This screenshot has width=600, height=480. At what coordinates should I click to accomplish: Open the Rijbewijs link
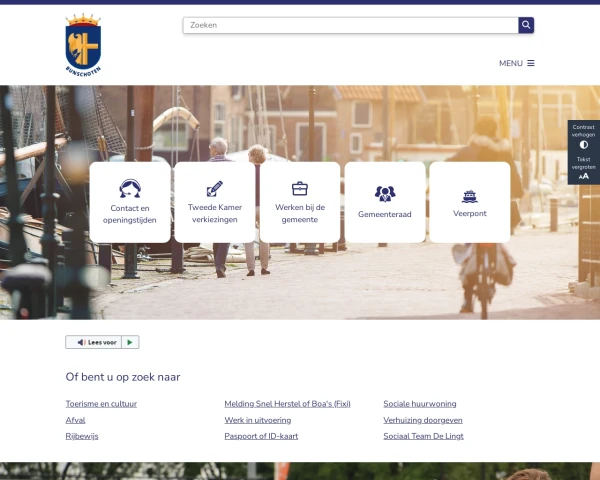pos(82,436)
